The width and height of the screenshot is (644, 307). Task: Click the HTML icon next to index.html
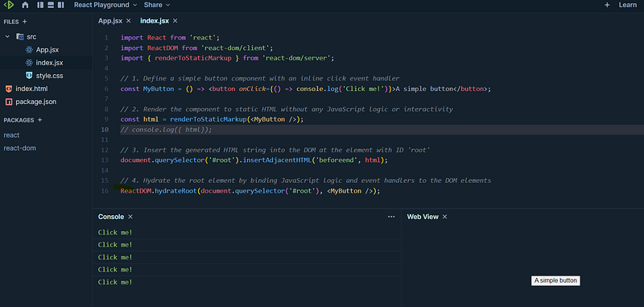(x=8, y=89)
